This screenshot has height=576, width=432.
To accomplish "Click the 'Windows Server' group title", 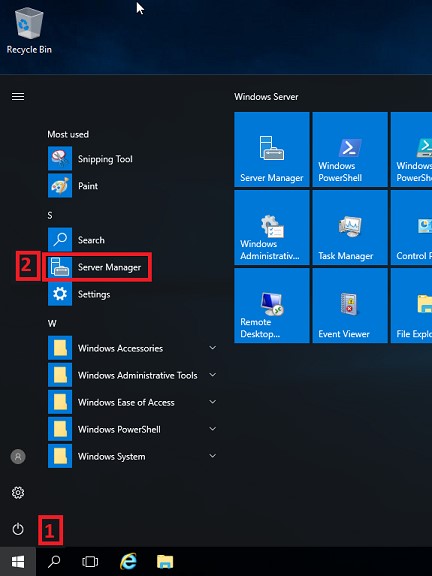I will point(266,97).
